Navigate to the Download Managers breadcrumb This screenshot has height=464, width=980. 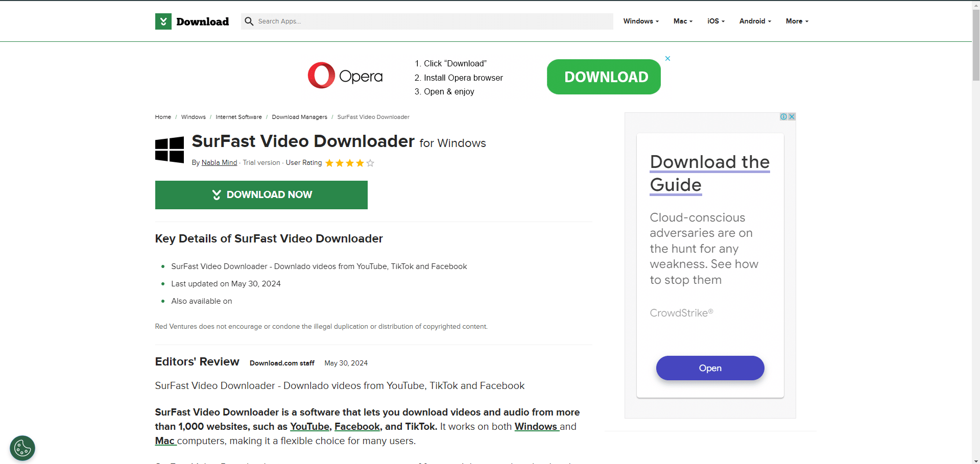[299, 117]
